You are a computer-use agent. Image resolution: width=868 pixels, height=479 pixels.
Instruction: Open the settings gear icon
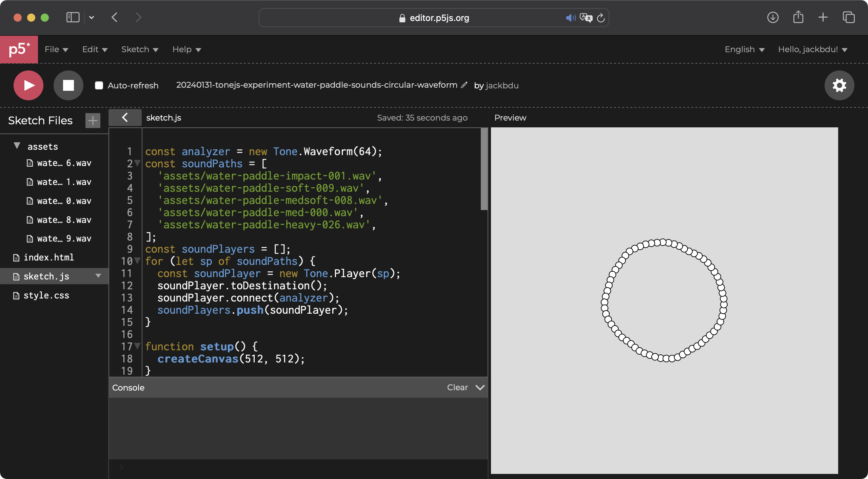tap(839, 85)
